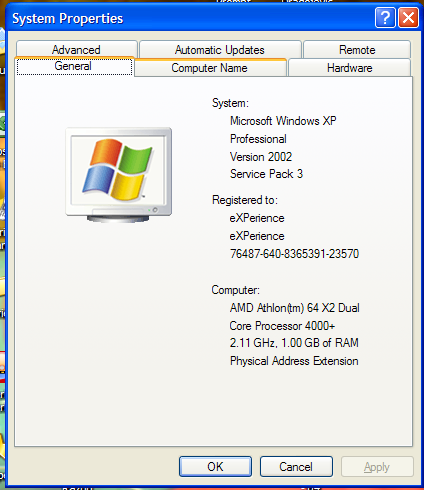Viewport: 424px width, 490px height.
Task: Click the "Service Pack 3" text
Action: point(266,174)
